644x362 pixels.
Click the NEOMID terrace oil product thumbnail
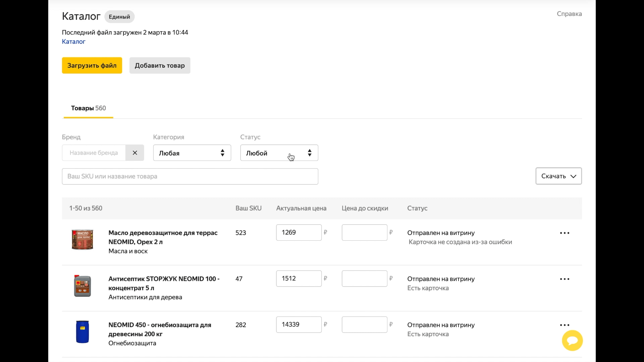pos(83,240)
